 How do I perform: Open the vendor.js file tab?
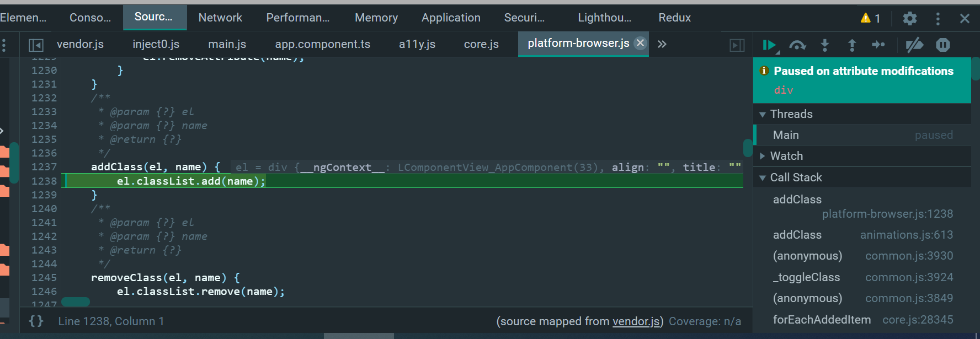pos(80,44)
